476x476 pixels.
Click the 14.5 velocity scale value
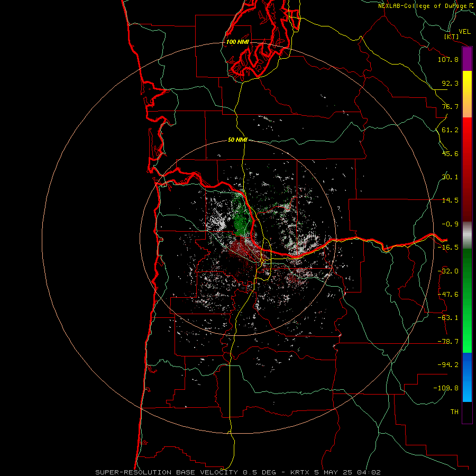(x=450, y=200)
